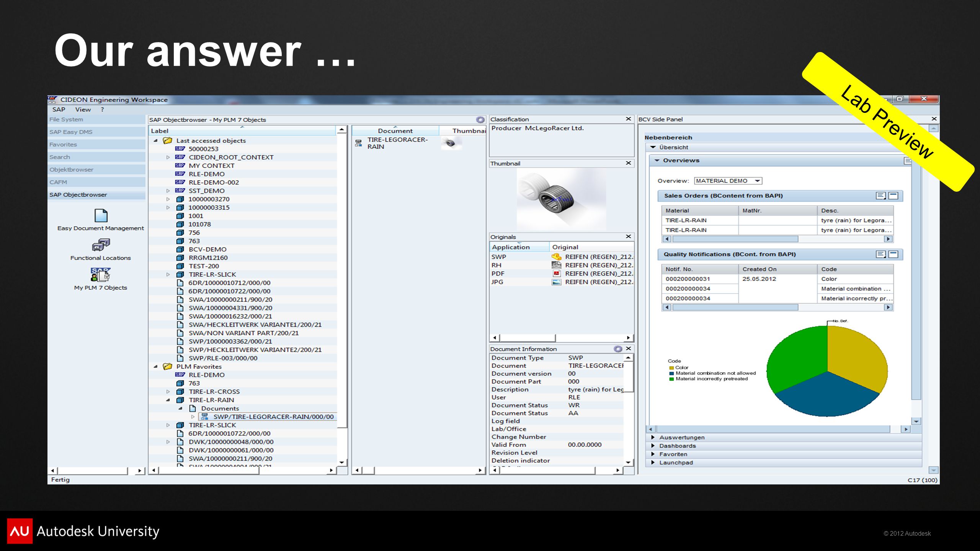The width and height of the screenshot is (980, 551).
Task: Sort by the Label column header
Action: [x=242, y=131]
